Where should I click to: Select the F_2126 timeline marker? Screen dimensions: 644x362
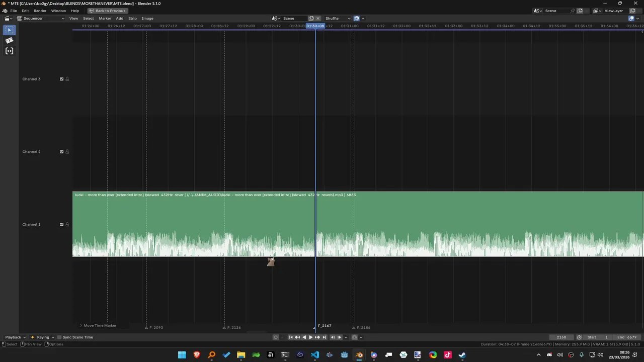click(232, 327)
